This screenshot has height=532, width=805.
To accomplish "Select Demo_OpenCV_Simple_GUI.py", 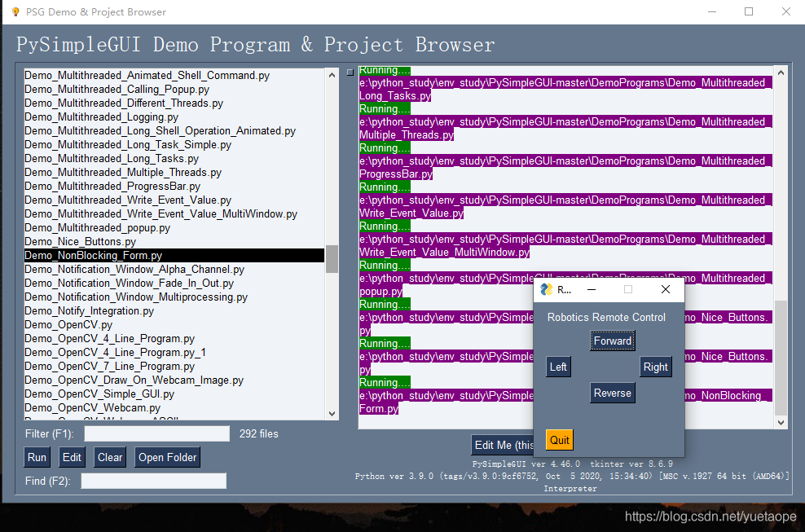I will click(174, 394).
